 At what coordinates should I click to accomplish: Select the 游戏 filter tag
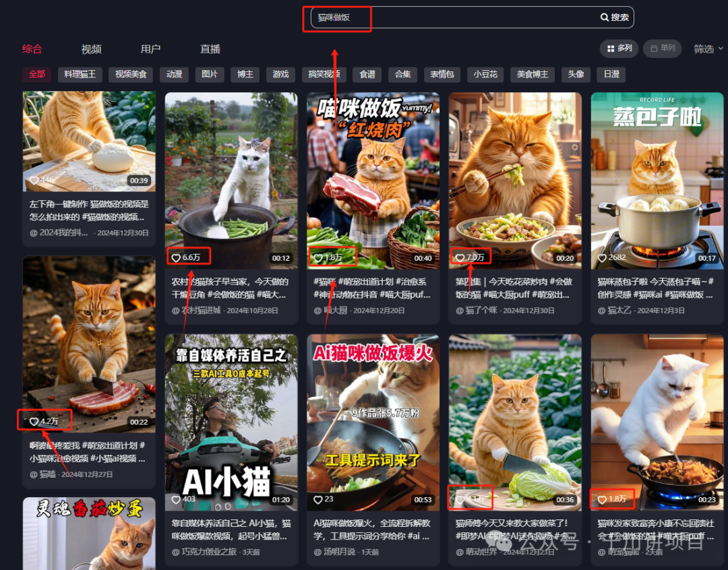(x=280, y=74)
